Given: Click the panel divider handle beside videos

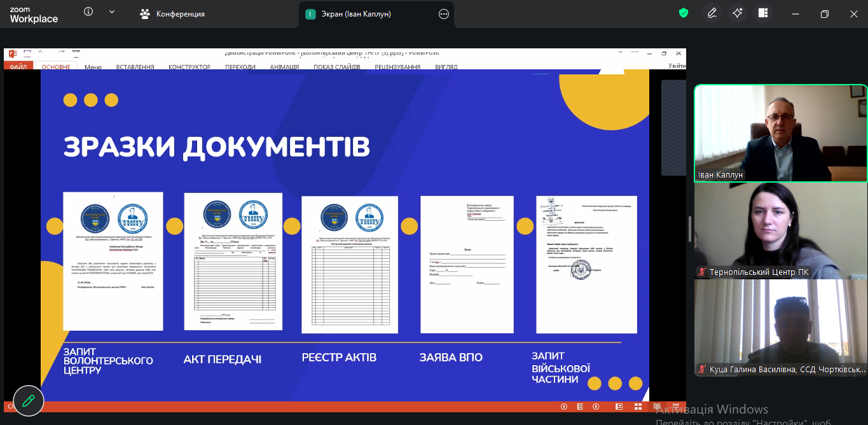Looking at the screenshot, I should [690, 230].
